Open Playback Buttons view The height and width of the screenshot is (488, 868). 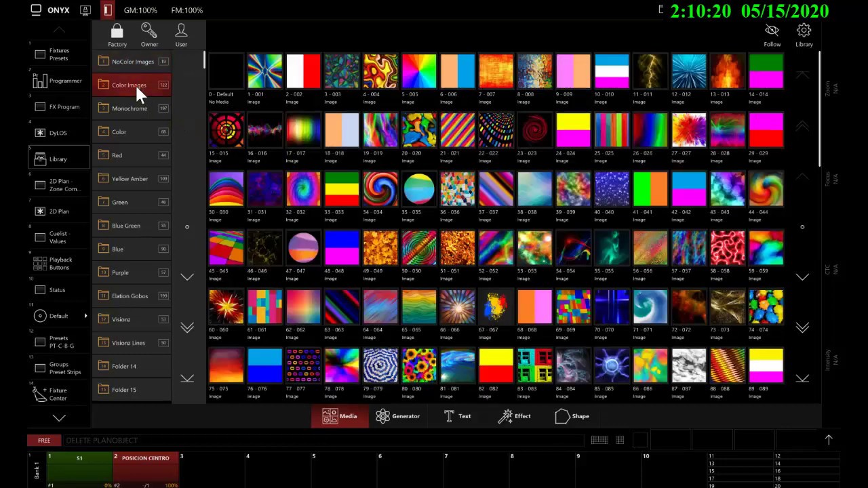pyautogui.click(x=58, y=264)
